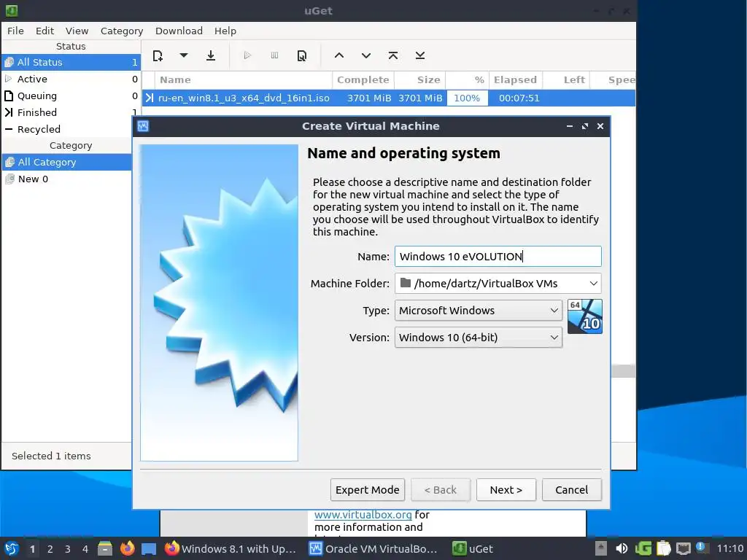Image resolution: width=747 pixels, height=560 pixels.
Task: Open the Machine Folder dropdown
Action: (x=498, y=284)
